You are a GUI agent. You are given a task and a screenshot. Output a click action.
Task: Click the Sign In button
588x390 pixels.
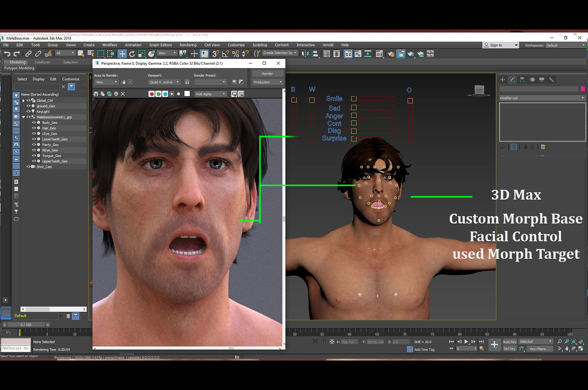click(x=501, y=45)
